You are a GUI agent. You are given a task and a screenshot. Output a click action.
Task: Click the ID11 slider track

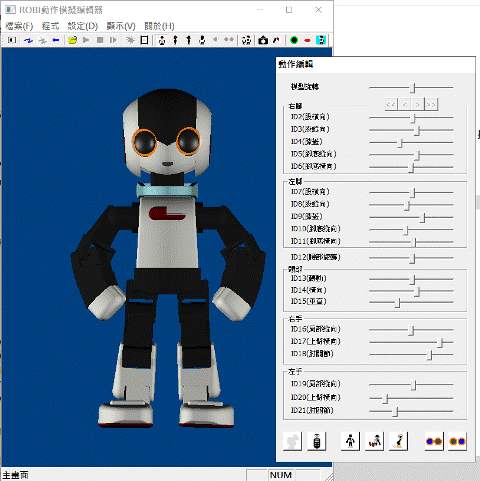pos(411,242)
